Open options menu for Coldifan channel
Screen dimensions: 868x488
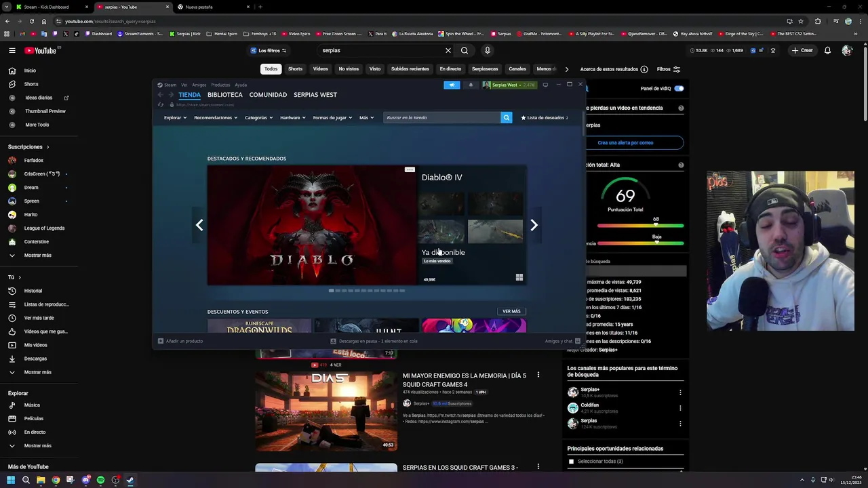click(x=680, y=408)
